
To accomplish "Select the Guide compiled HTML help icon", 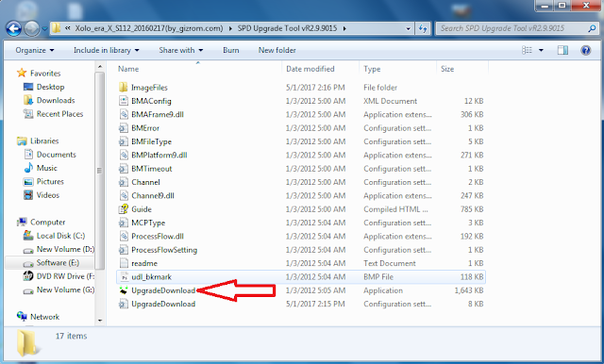I will click(124, 209).
